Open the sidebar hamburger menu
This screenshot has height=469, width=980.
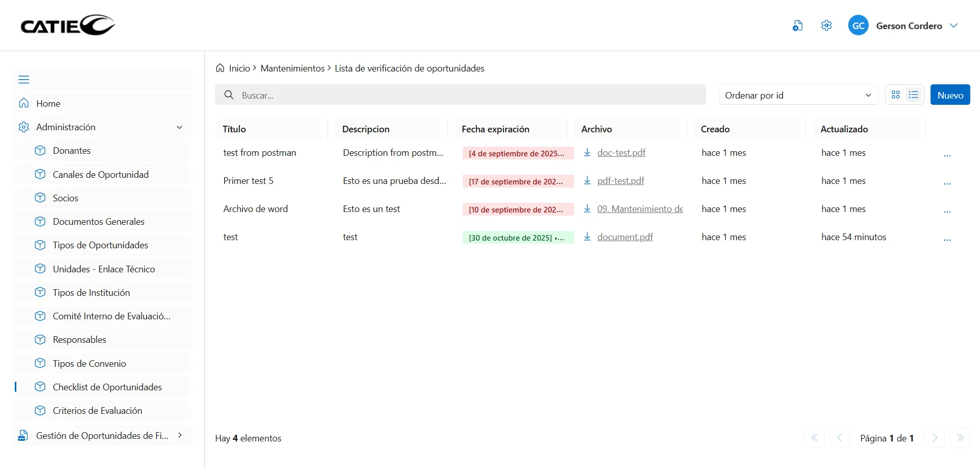click(23, 80)
